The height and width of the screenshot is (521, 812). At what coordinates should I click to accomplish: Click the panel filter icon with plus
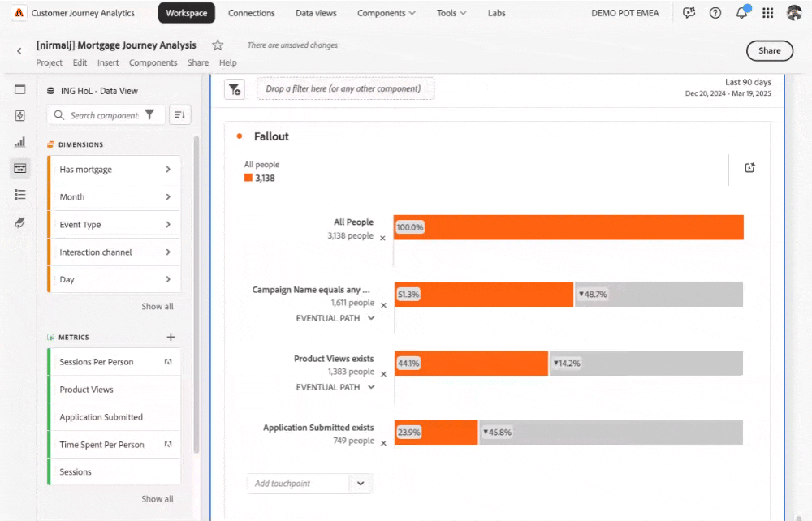(x=235, y=89)
